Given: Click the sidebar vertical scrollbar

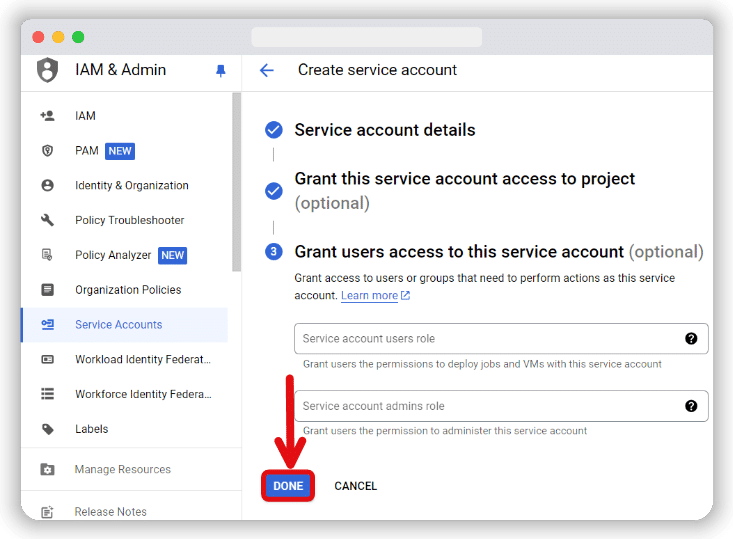Looking at the screenshot, I should point(237,182).
